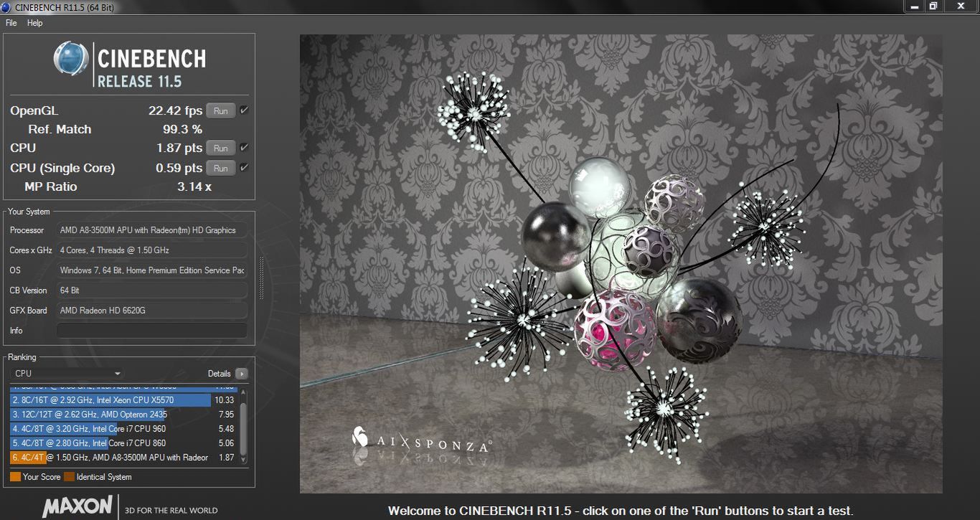980x520 pixels.
Task: Open the CPU ranking type dropdown
Action: coord(67,374)
